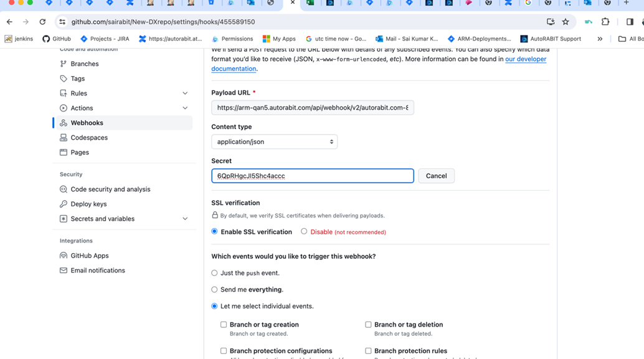644x359 pixels.
Task: Expand the Rules section chevron
Action: click(185, 93)
